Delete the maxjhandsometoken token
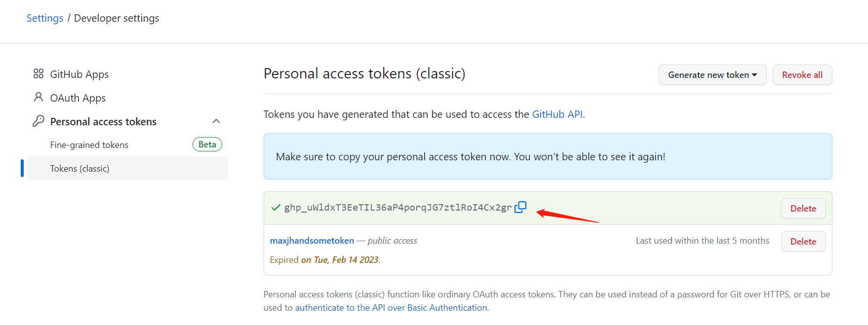The height and width of the screenshot is (325, 868). click(803, 242)
